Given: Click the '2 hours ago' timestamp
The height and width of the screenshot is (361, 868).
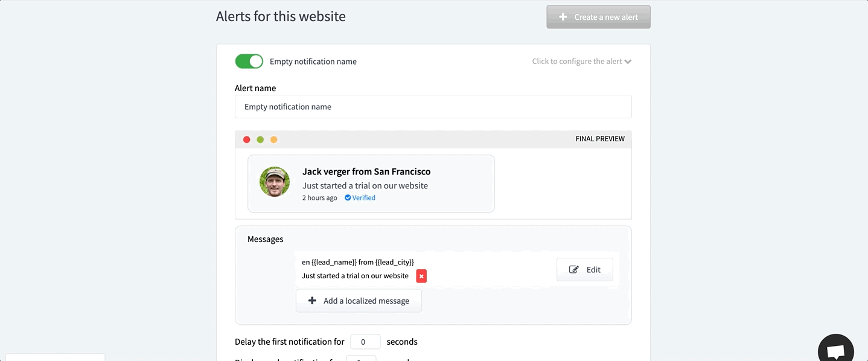Looking at the screenshot, I should coord(320,198).
